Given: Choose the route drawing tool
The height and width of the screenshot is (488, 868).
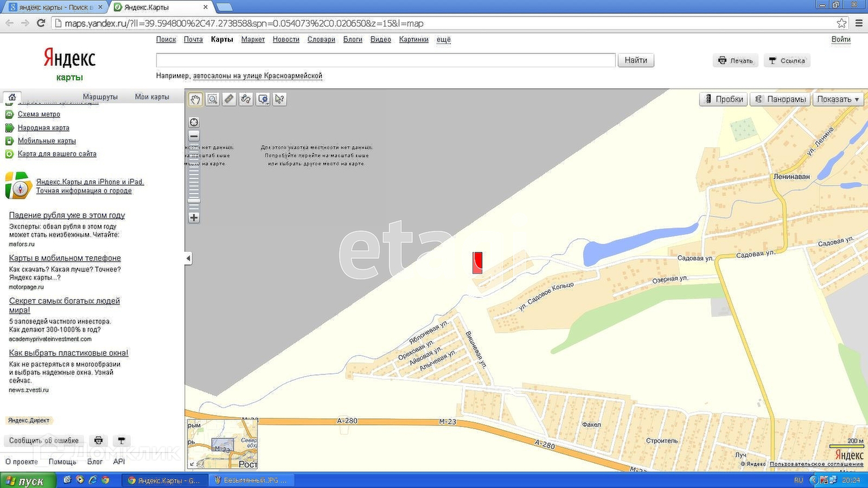Looking at the screenshot, I should [x=246, y=99].
